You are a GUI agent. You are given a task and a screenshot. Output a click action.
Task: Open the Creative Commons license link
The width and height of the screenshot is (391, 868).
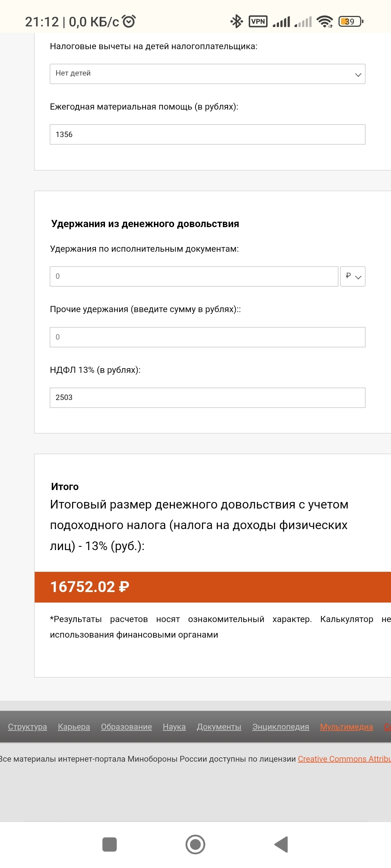point(344,759)
